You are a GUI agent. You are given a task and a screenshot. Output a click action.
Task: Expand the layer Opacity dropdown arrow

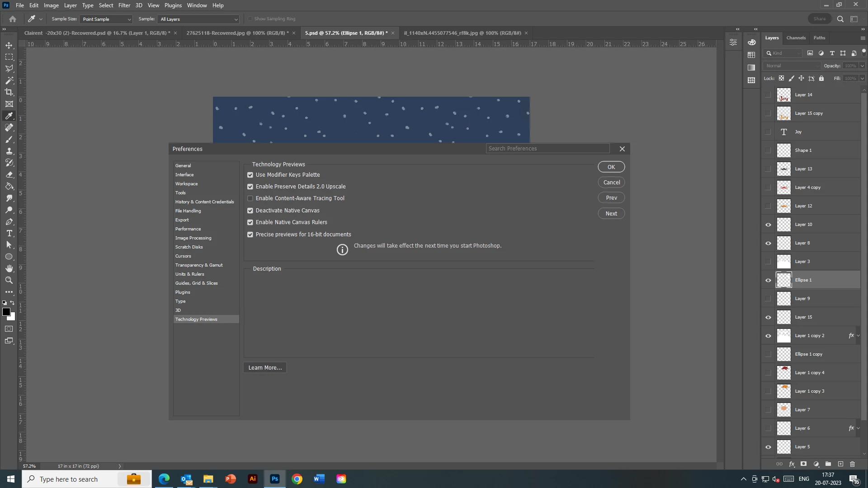[862, 66]
